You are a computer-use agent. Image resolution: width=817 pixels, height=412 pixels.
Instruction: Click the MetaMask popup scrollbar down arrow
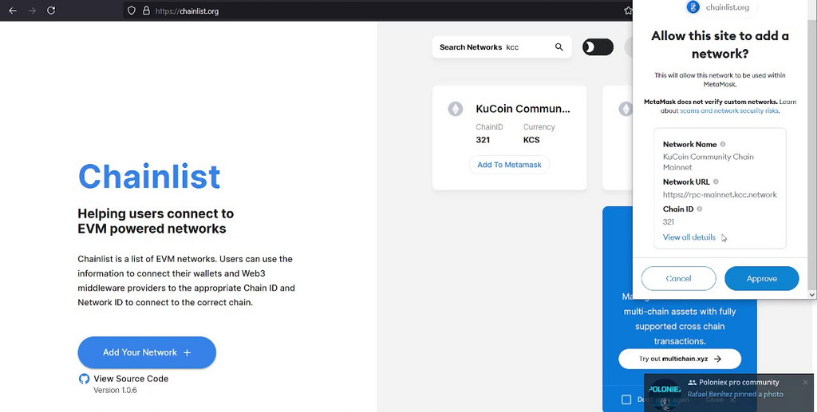[812, 295]
